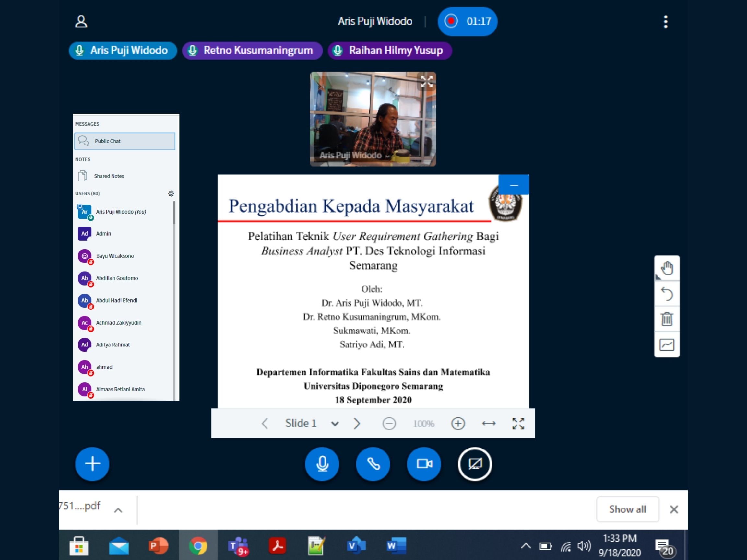Clear all annotations with the trash icon
This screenshot has width=747, height=560.
pyautogui.click(x=667, y=319)
